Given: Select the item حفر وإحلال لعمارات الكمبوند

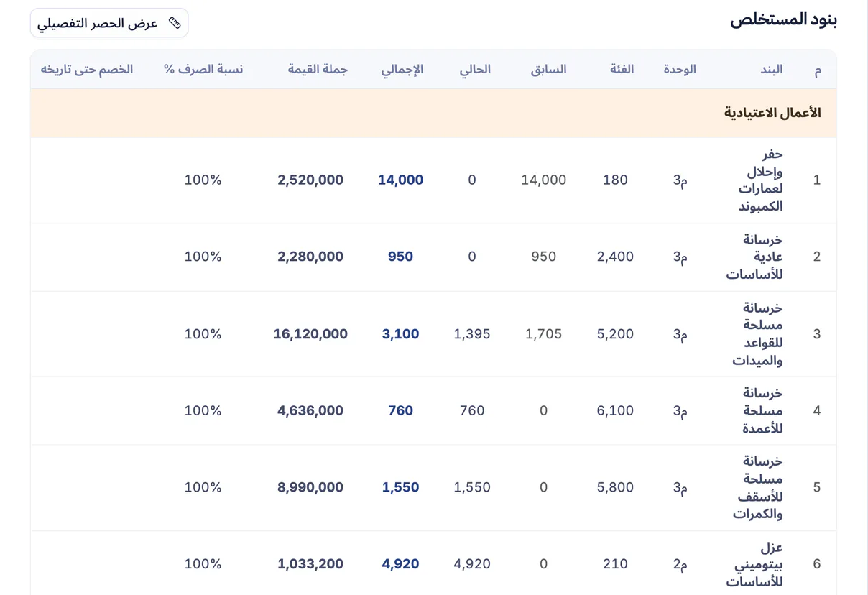Looking at the screenshot, I should pyautogui.click(x=761, y=180).
